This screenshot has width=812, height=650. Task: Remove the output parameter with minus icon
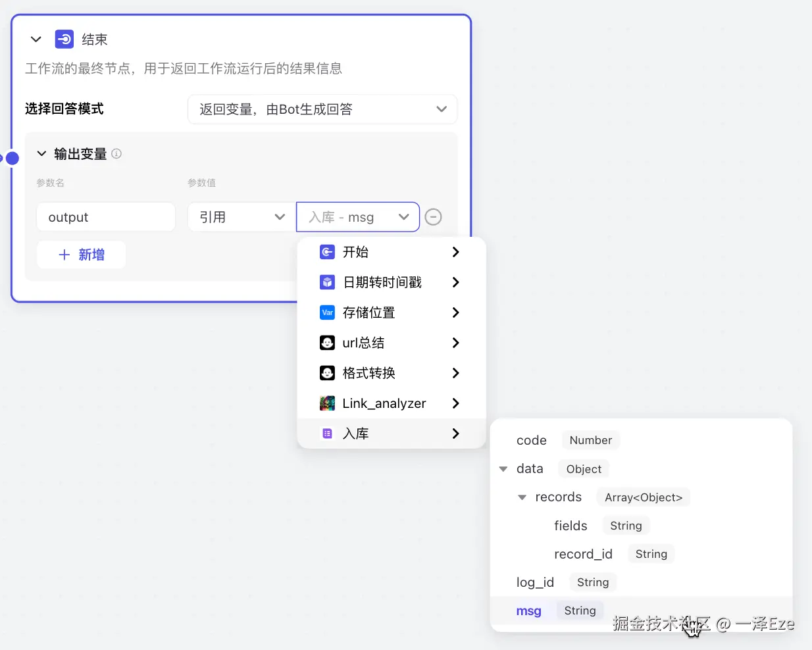click(433, 217)
